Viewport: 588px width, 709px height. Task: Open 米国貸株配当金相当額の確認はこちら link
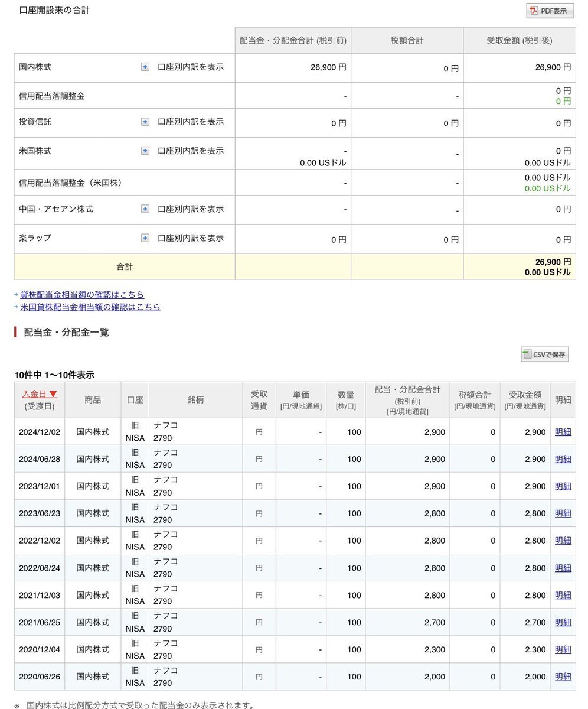[x=90, y=307]
